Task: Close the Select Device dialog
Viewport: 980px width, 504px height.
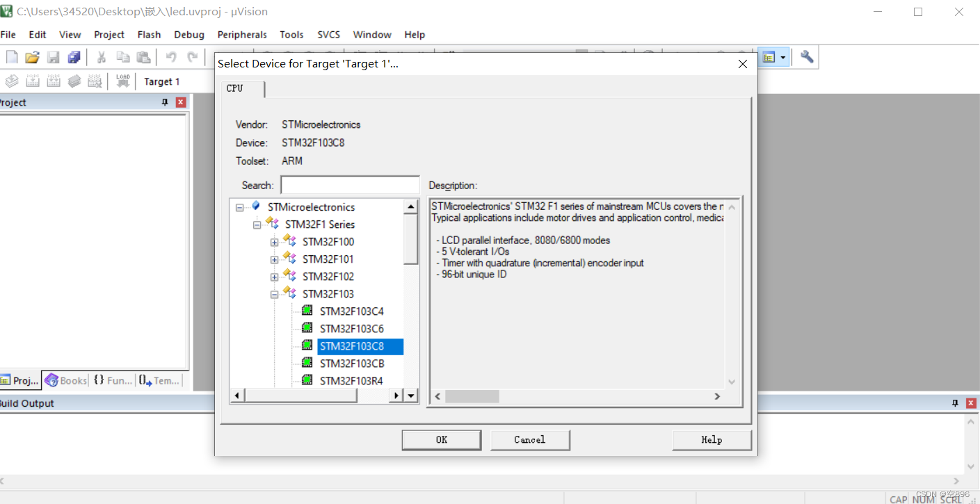Action: (x=742, y=64)
